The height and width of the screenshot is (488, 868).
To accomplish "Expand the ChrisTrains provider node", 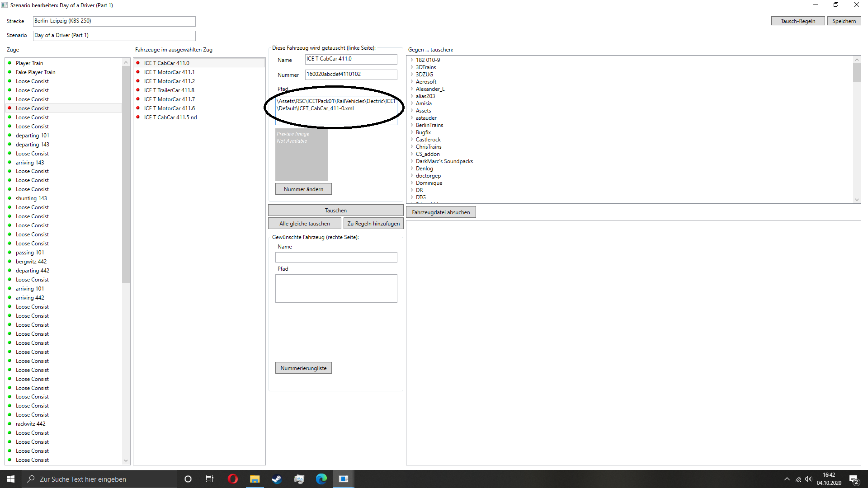I will click(412, 147).
